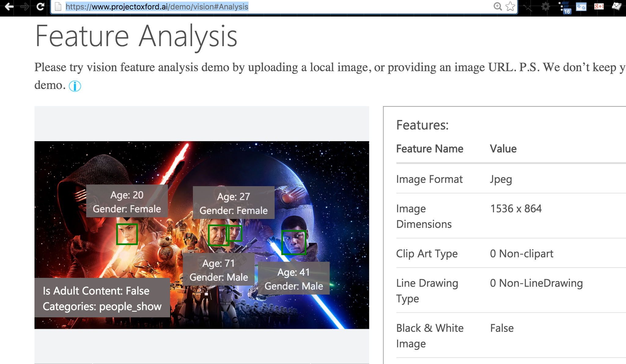
Task: Open the blue window-arrows extension icon
Action: click(x=581, y=6)
